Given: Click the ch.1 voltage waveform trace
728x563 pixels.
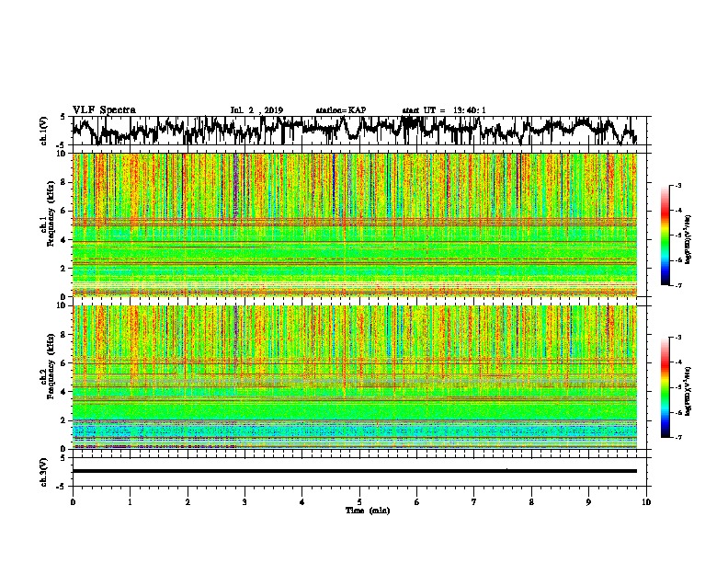Looking at the screenshot, I should coord(354,130).
